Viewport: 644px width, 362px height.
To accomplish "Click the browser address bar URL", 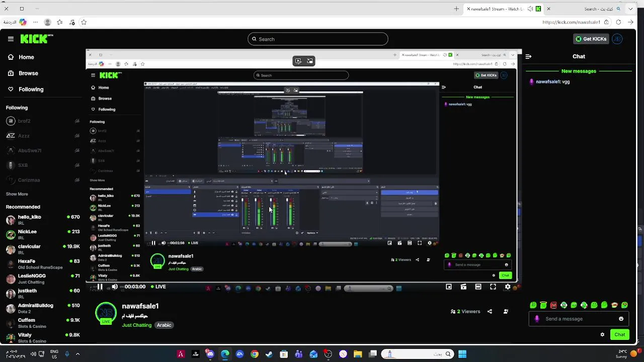I will tap(571, 22).
